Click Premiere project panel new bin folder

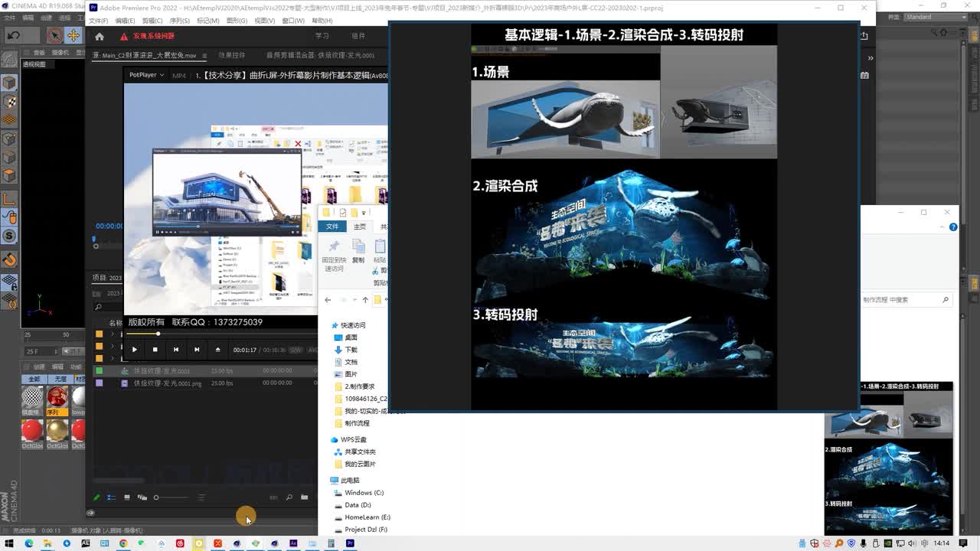[x=304, y=497]
